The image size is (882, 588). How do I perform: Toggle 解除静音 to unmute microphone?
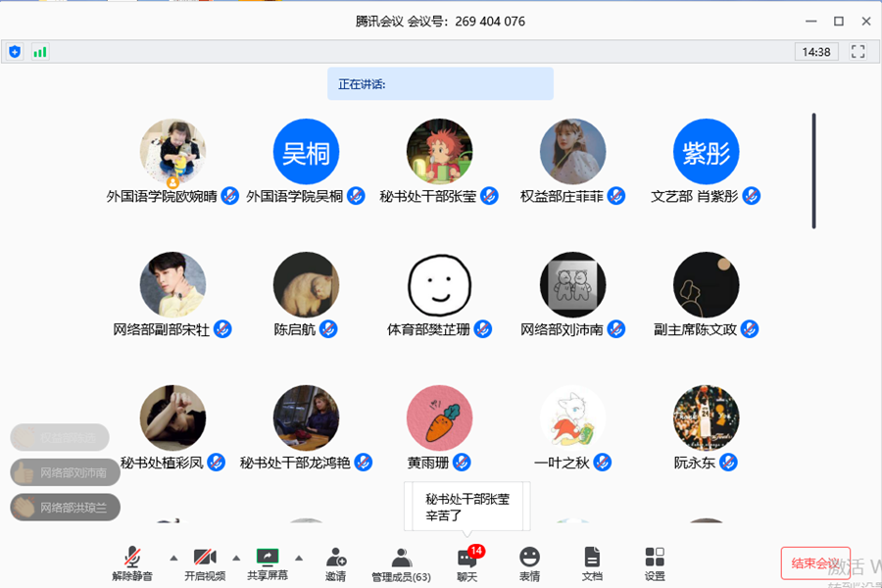point(132,563)
